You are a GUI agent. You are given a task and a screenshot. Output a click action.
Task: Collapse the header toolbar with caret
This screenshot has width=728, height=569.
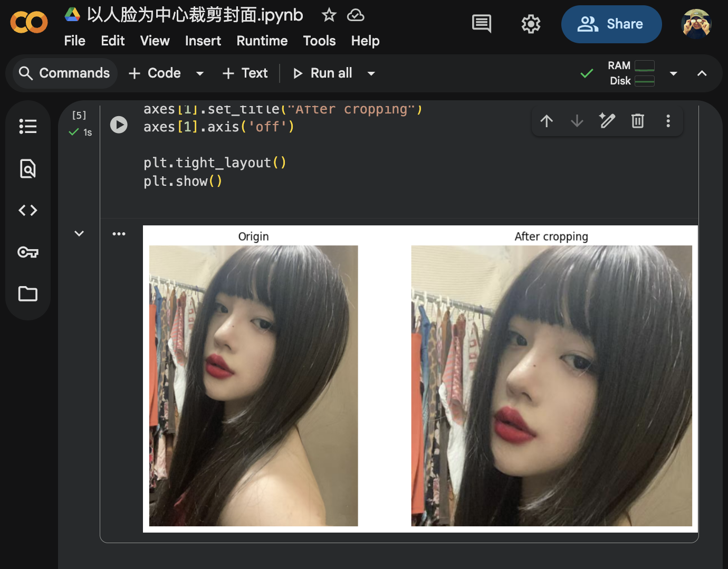point(702,74)
